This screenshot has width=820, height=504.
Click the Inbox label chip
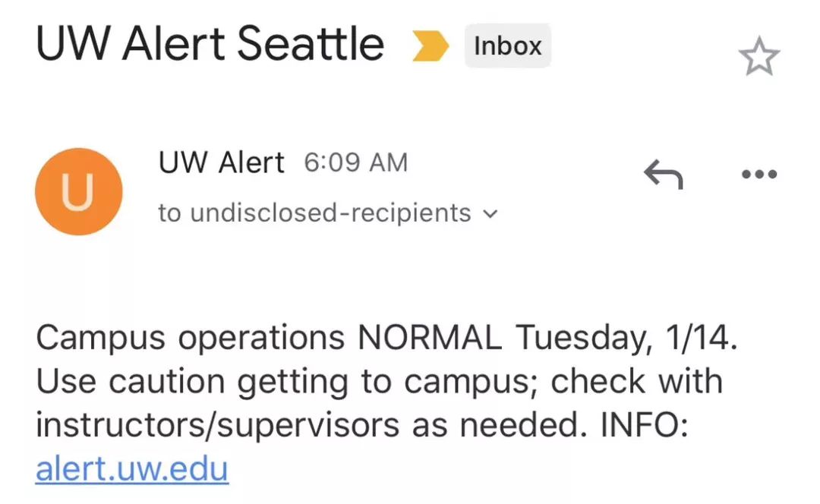507,46
